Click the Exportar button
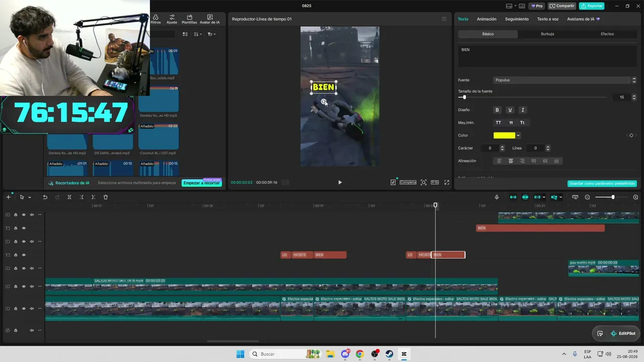 point(592,6)
